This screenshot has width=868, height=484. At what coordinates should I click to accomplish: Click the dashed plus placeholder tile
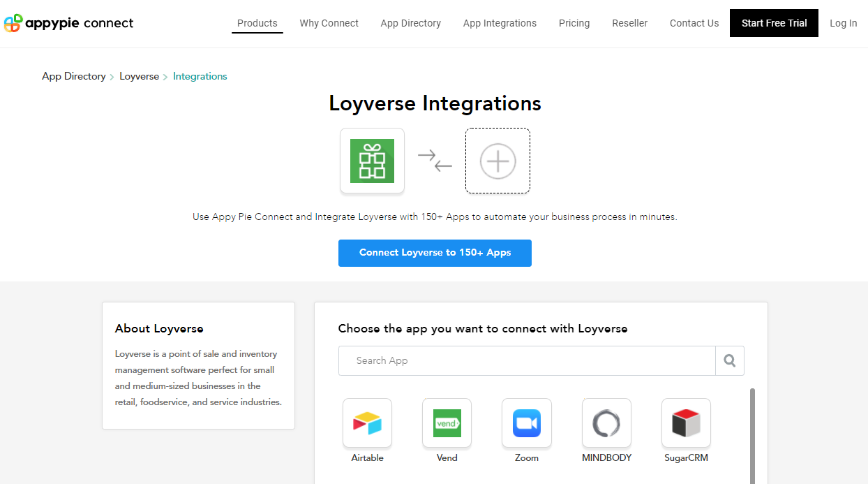tap(497, 161)
